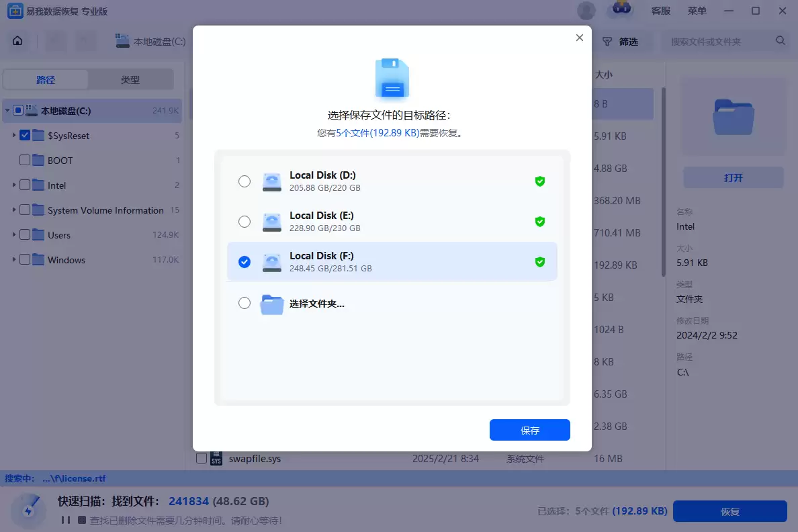Select Local Disk (D:) radio button
Image resolution: width=798 pixels, height=532 pixels.
(245, 181)
